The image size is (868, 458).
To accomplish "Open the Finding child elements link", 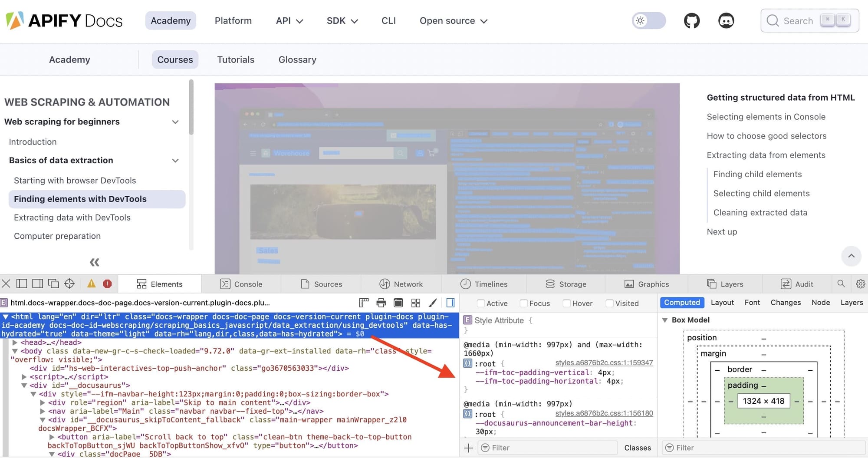I will (757, 174).
